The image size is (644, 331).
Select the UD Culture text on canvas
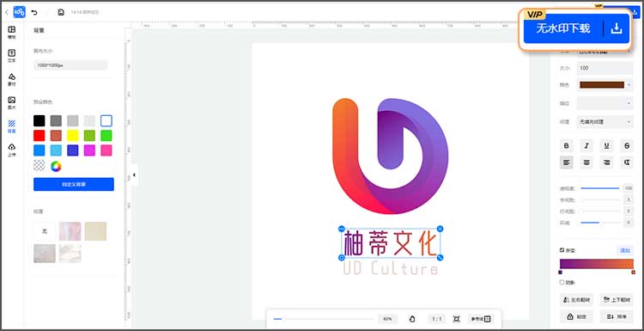pyautogui.click(x=390, y=269)
